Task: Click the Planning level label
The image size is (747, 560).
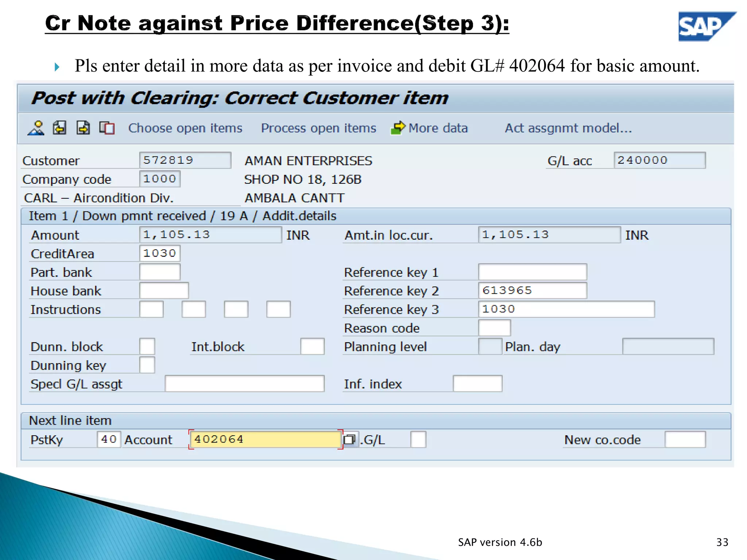Action: [385, 347]
